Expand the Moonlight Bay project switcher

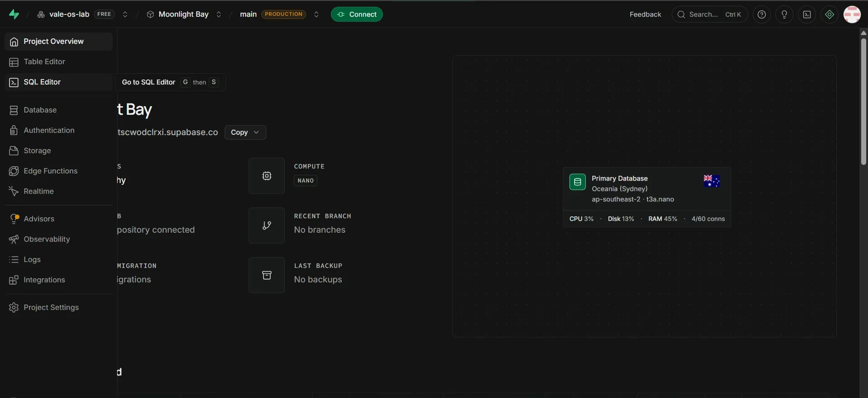coord(219,14)
